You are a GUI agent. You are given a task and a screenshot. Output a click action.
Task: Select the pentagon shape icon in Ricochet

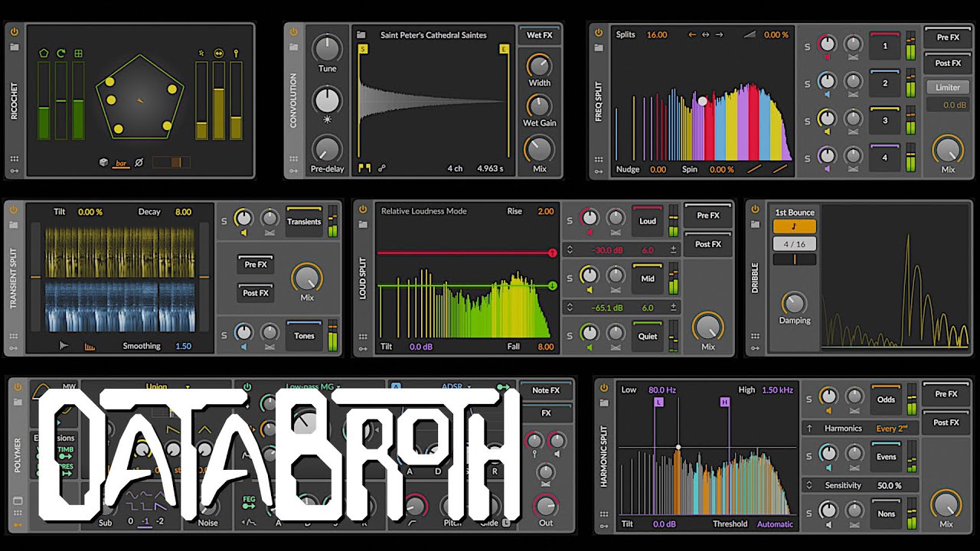click(x=44, y=54)
